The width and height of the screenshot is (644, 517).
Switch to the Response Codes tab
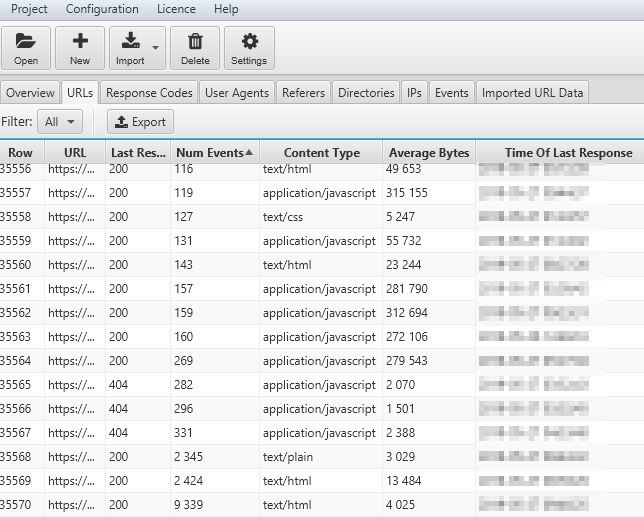pos(149,93)
